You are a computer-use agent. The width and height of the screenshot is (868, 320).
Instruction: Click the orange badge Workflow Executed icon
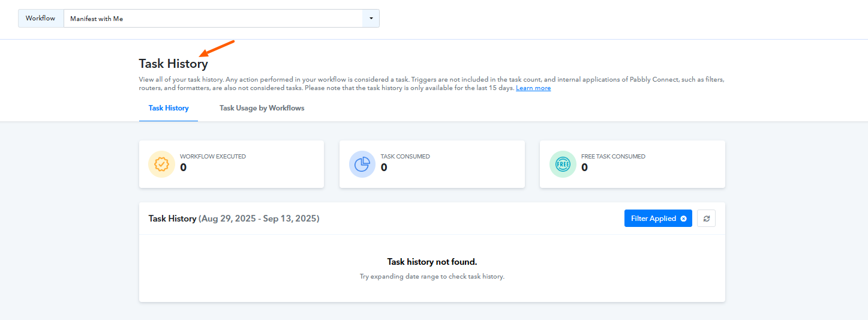pyautogui.click(x=161, y=164)
